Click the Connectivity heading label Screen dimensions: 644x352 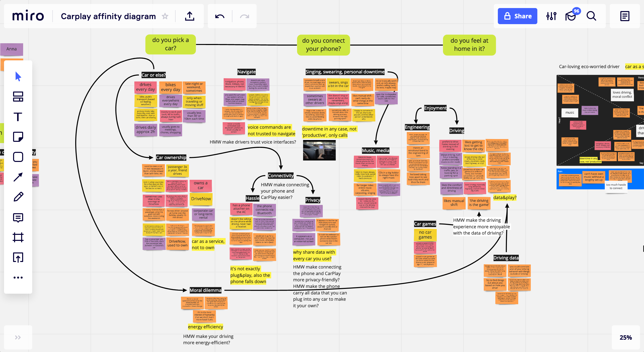(280, 176)
